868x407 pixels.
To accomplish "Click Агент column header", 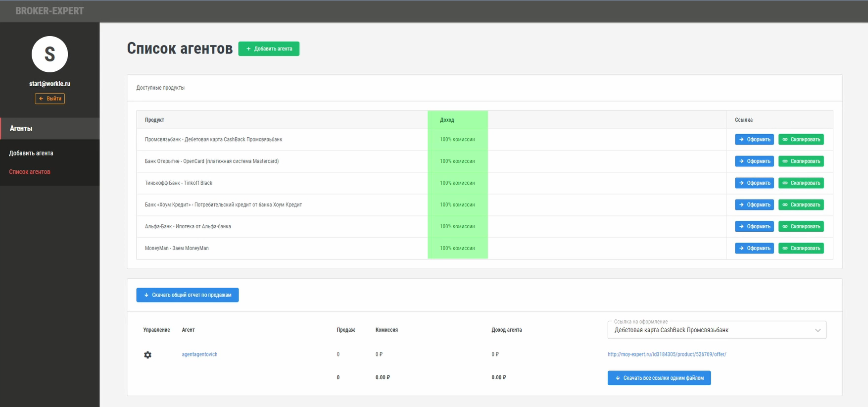I will click(188, 330).
